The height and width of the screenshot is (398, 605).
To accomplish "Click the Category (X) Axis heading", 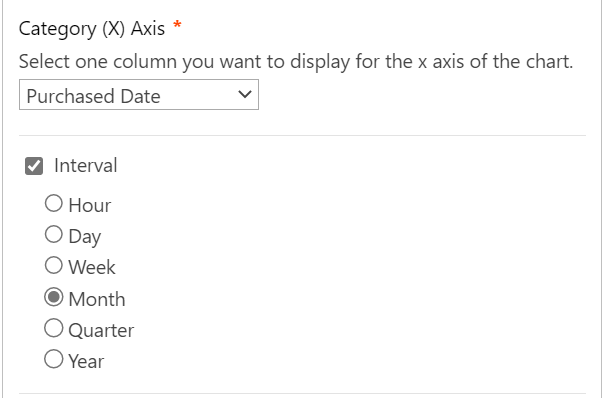I will point(92,29).
